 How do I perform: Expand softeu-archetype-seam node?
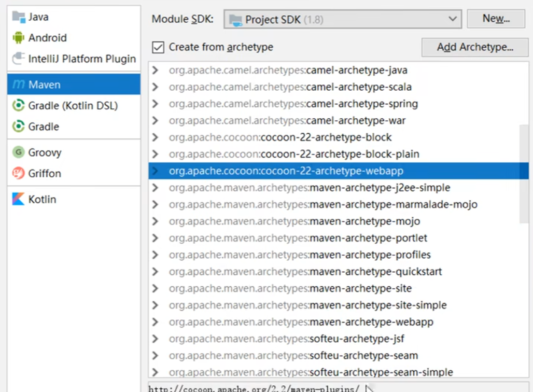[156, 356]
